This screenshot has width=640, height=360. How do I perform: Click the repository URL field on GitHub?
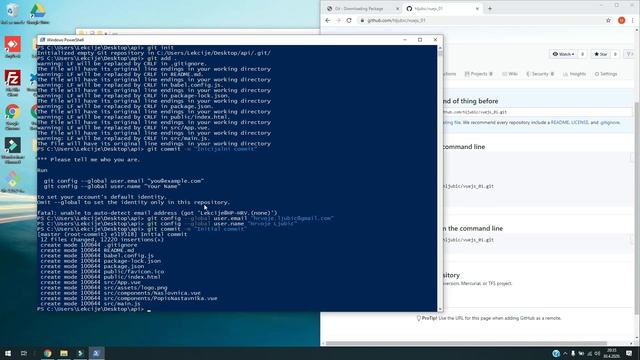(537, 112)
